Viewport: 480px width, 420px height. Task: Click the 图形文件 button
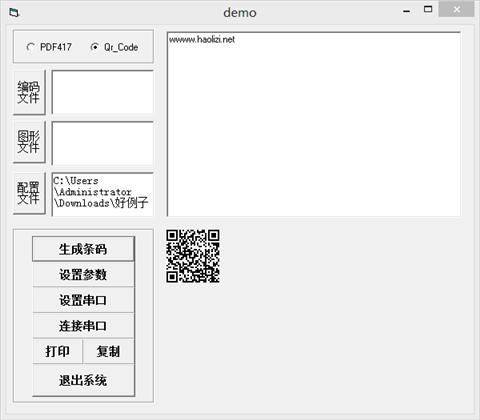pos(29,142)
